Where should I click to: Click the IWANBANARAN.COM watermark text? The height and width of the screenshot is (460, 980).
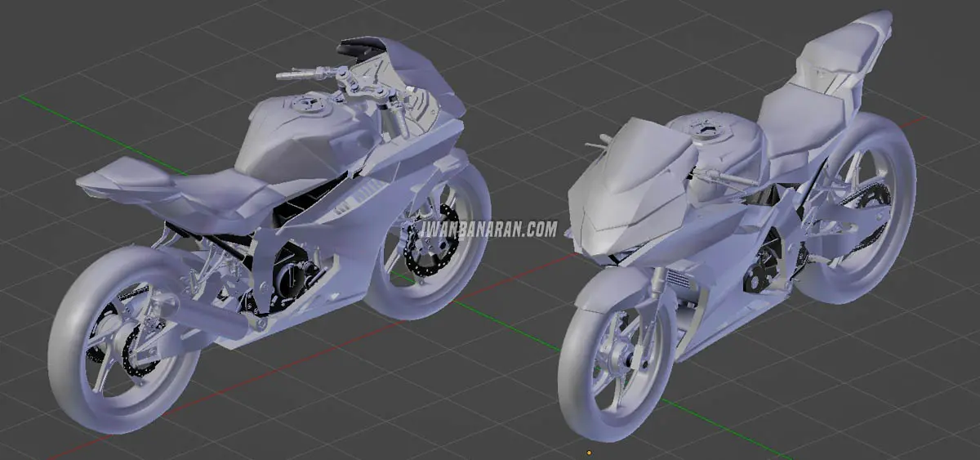(x=488, y=230)
